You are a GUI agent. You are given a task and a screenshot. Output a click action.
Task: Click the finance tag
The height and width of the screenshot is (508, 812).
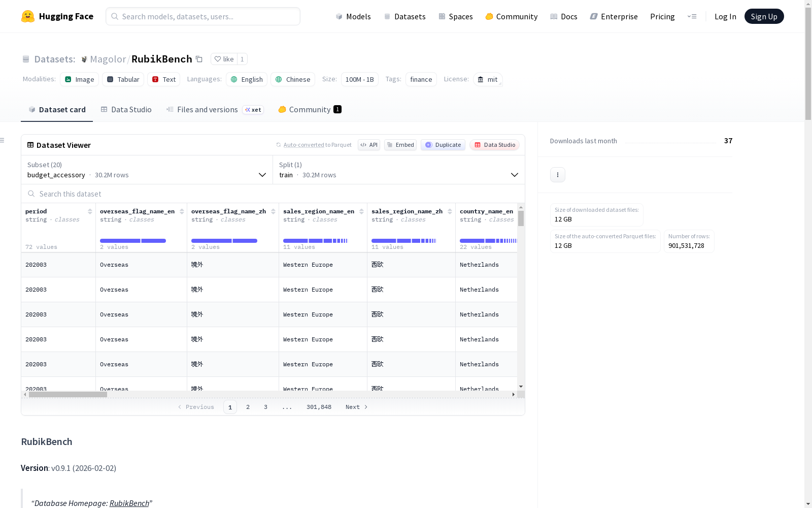(x=421, y=79)
